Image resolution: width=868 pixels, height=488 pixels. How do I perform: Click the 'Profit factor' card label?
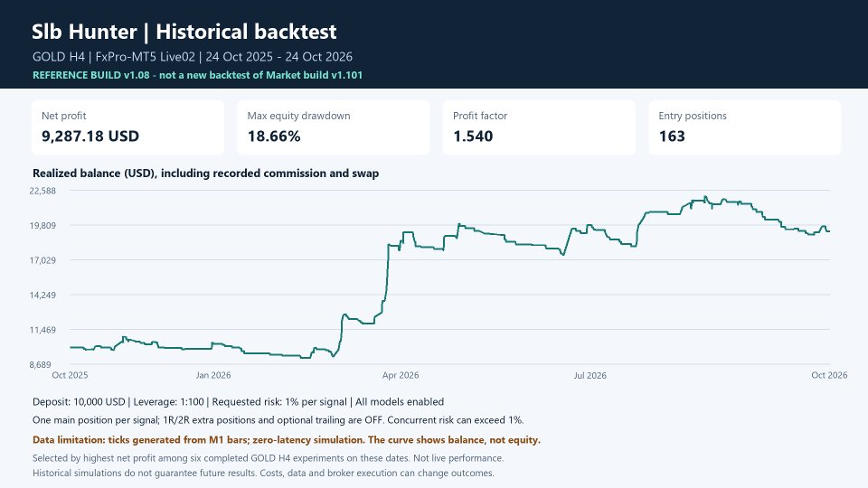(480, 116)
